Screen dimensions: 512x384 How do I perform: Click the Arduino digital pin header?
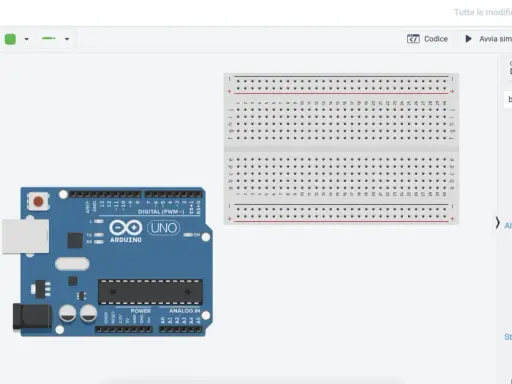click(135, 194)
